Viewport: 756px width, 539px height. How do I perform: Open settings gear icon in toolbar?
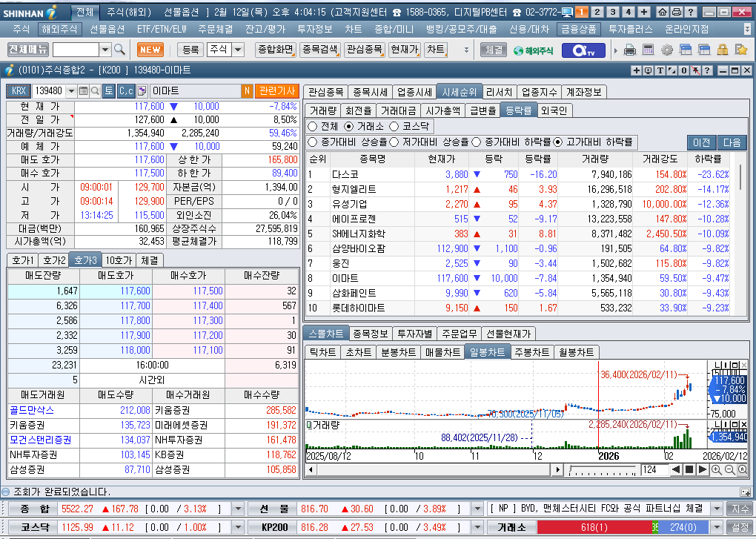tap(667, 50)
